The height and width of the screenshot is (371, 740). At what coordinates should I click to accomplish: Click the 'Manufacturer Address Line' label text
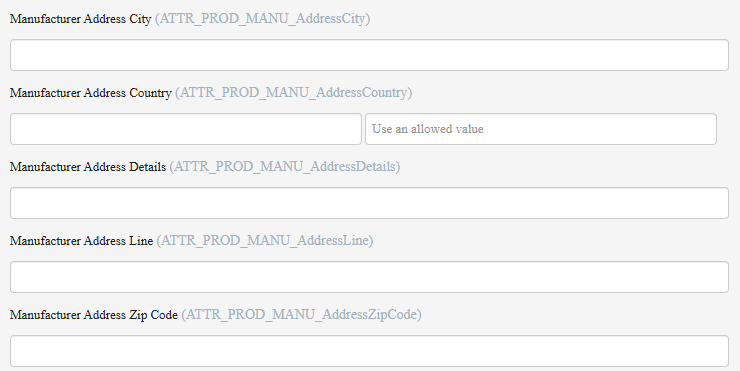point(81,241)
